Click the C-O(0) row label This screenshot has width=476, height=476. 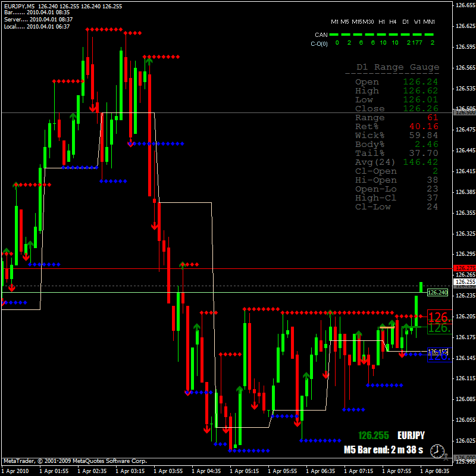(x=319, y=44)
